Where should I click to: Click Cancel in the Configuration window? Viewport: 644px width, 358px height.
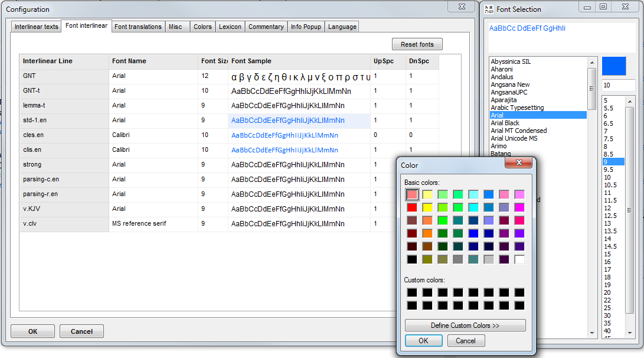pyautogui.click(x=81, y=331)
